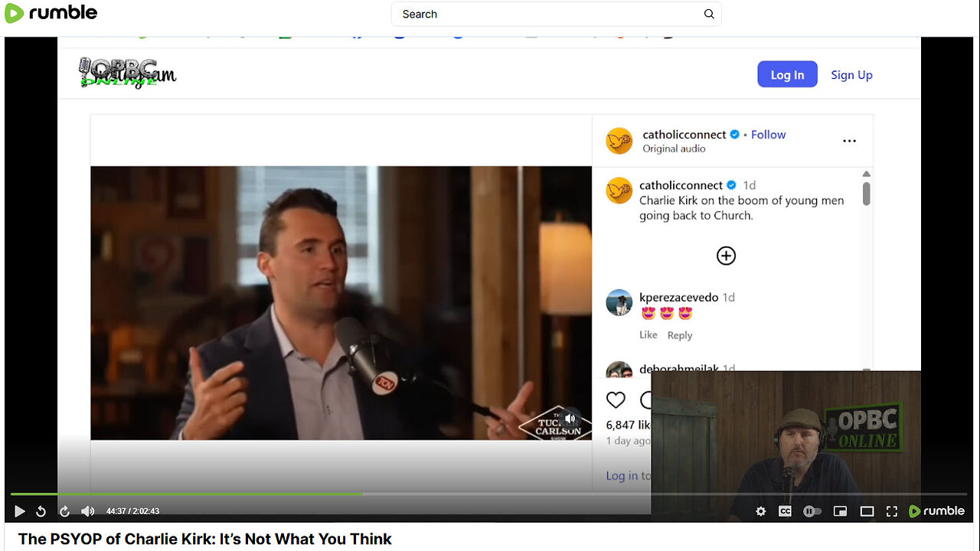Click the comments scrollbar thumb
Viewport: 980px width, 551px height.
click(x=866, y=193)
